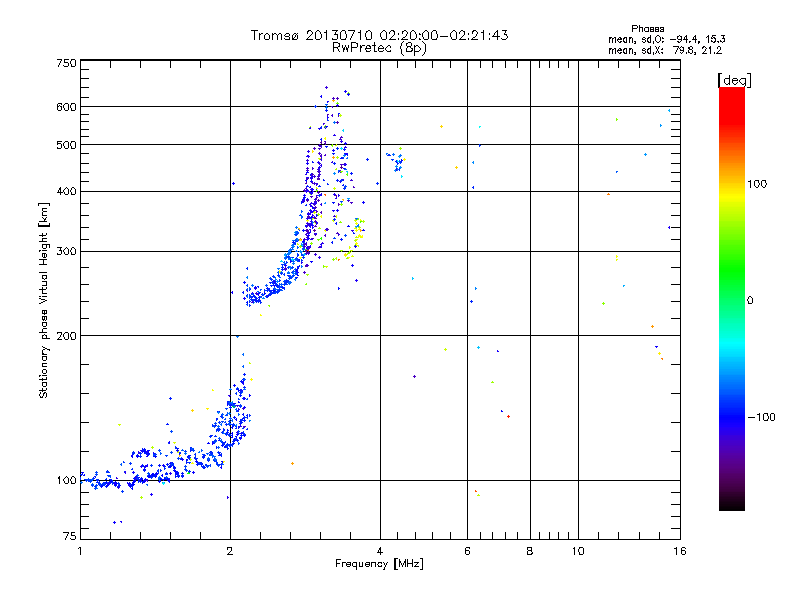Click the 'Frequency [MHz]' axis label

(379, 564)
